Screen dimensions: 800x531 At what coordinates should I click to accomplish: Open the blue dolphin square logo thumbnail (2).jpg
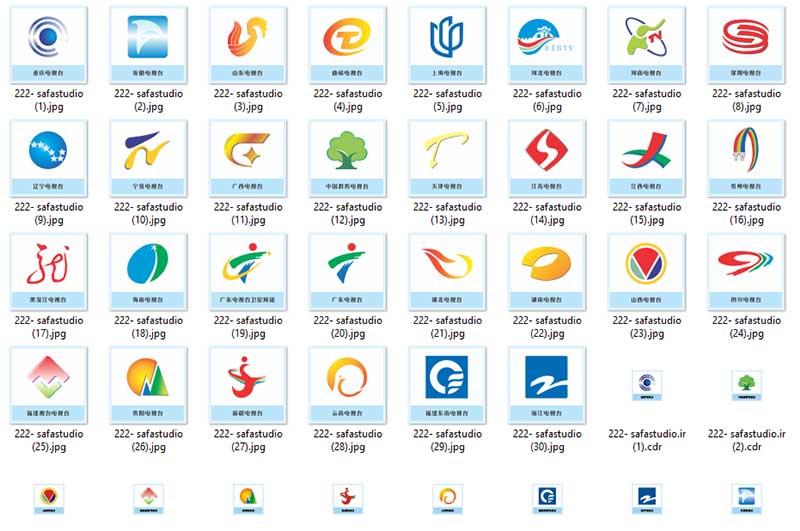(x=148, y=45)
